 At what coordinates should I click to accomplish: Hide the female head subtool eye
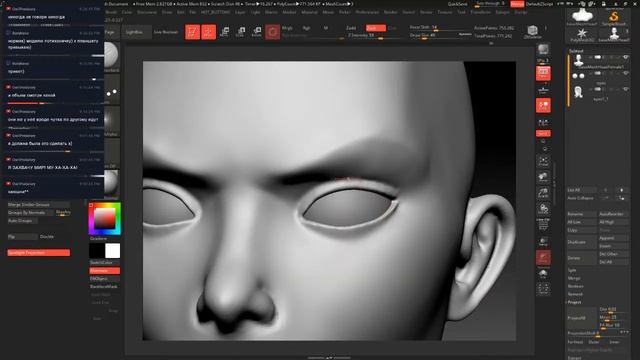click(625, 58)
